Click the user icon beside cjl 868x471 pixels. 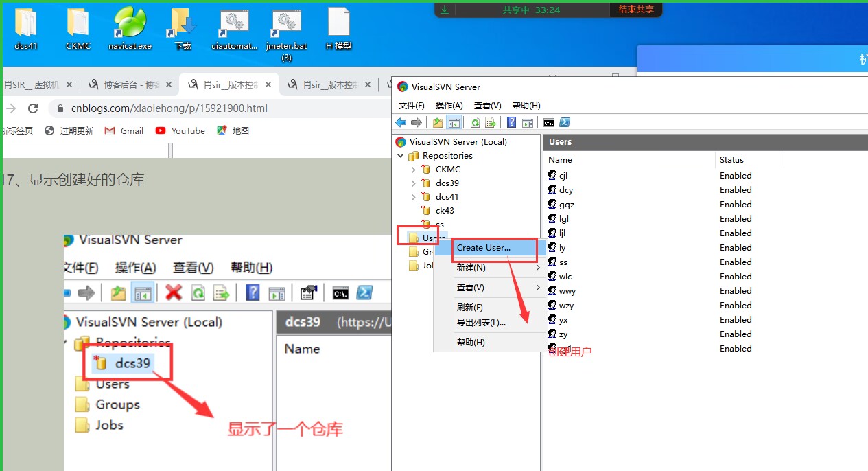pos(552,176)
